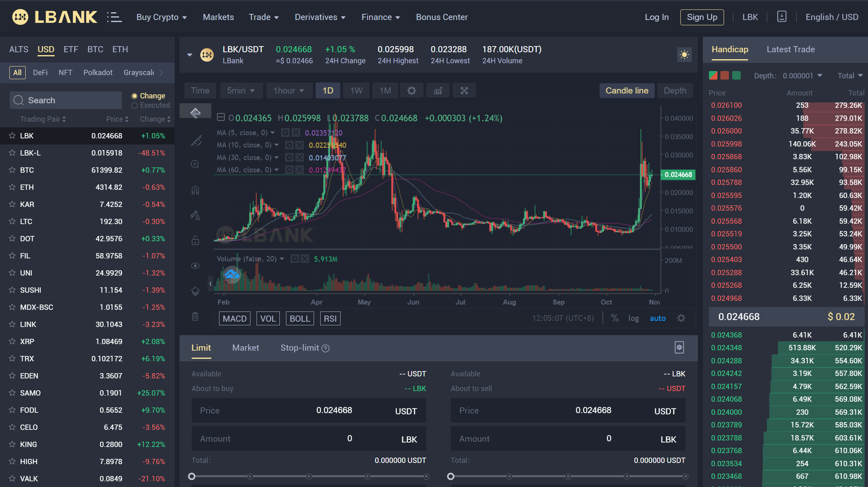Image resolution: width=868 pixels, height=487 pixels.
Task: Remove the Volume indicator
Action: (x=305, y=259)
